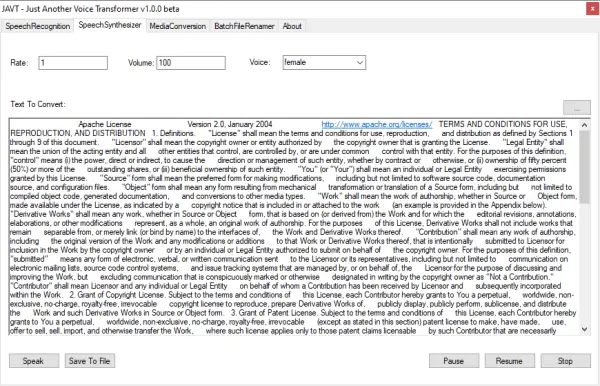Close the JAVT window with red X
Image resolution: width=600 pixels, height=386 pixels.
point(592,8)
